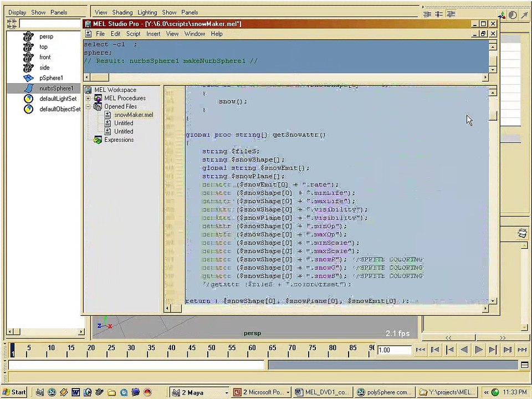The image size is (532, 399).
Task: Click the XYZ axis icon in top toolbar
Action: click(x=502, y=15)
